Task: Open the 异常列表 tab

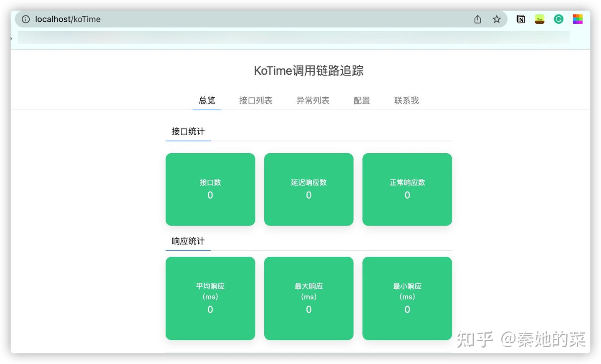Action: tap(313, 101)
